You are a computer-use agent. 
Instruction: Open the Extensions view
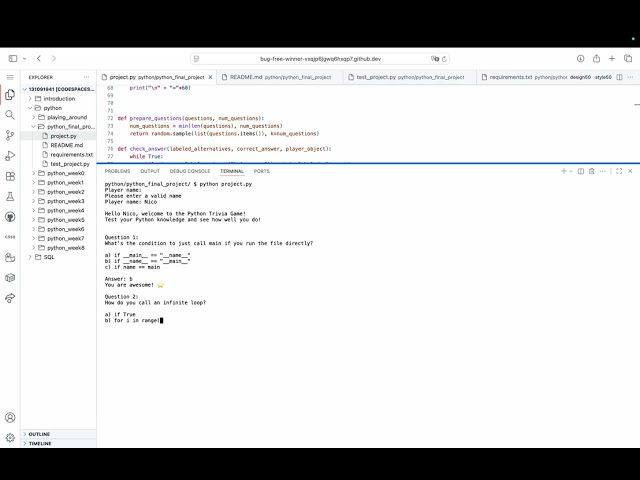coord(10,176)
